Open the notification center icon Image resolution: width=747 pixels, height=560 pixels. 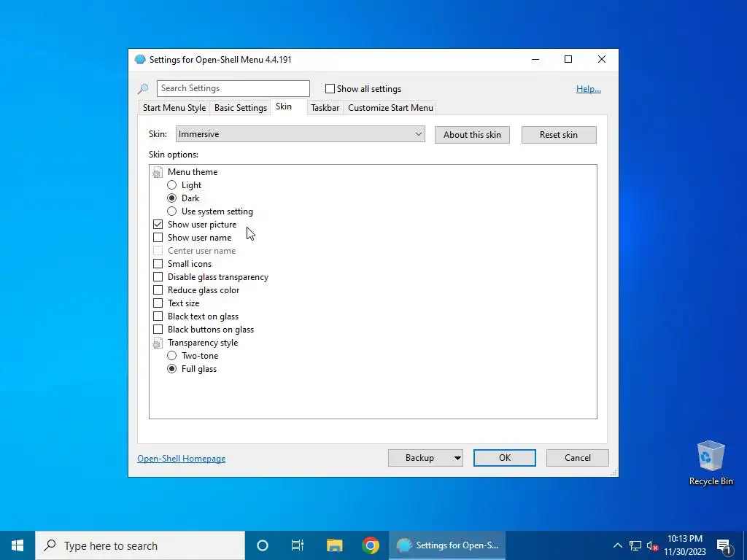(x=724, y=545)
